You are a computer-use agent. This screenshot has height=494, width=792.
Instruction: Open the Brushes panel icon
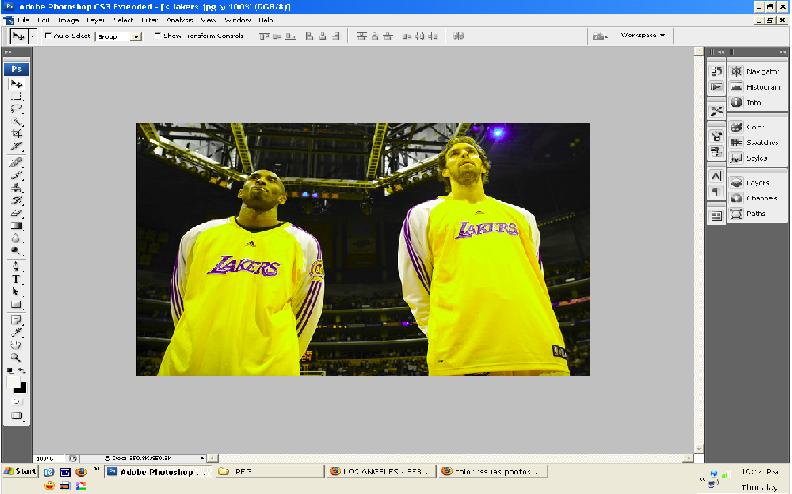716,136
